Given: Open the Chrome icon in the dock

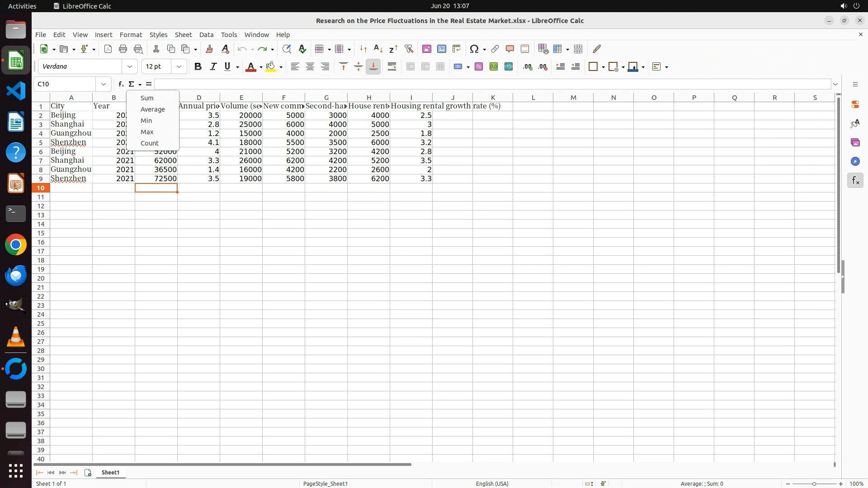Looking at the screenshot, I should click(16, 245).
